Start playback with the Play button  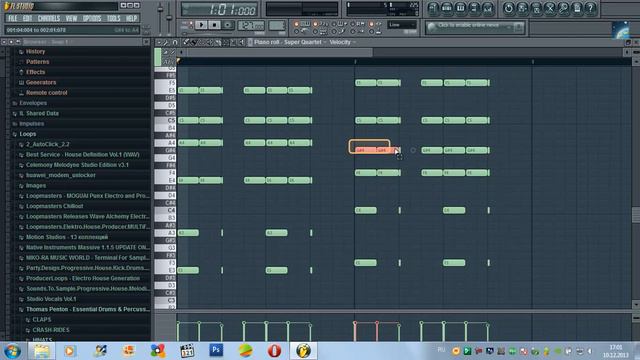pos(201,25)
